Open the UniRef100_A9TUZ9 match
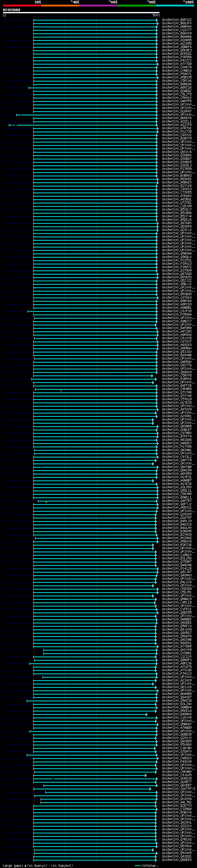 [177, 410]
